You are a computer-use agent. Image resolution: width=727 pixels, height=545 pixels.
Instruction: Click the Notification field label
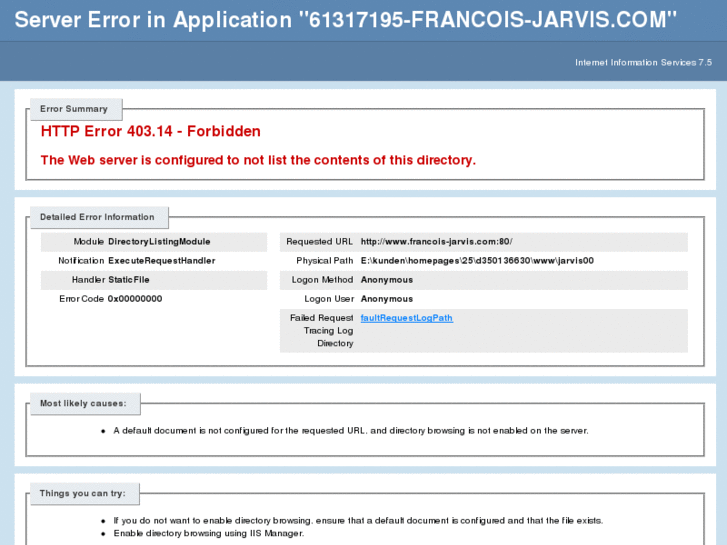(x=81, y=261)
